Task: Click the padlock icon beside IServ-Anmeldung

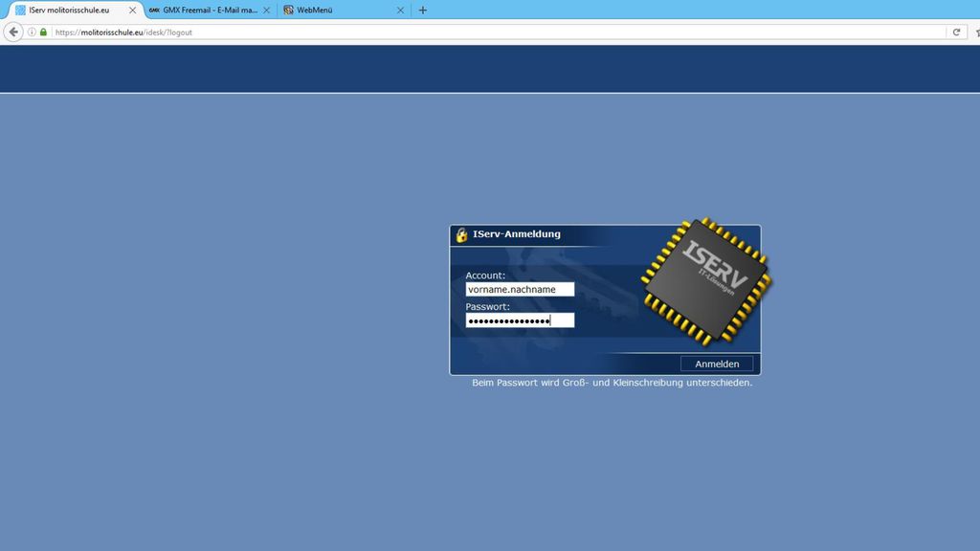Action: pos(461,234)
